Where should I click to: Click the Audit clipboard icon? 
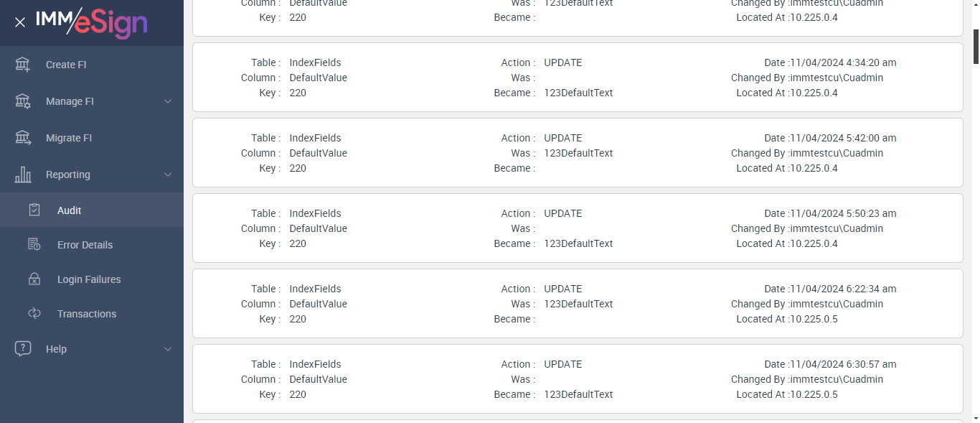coord(34,210)
